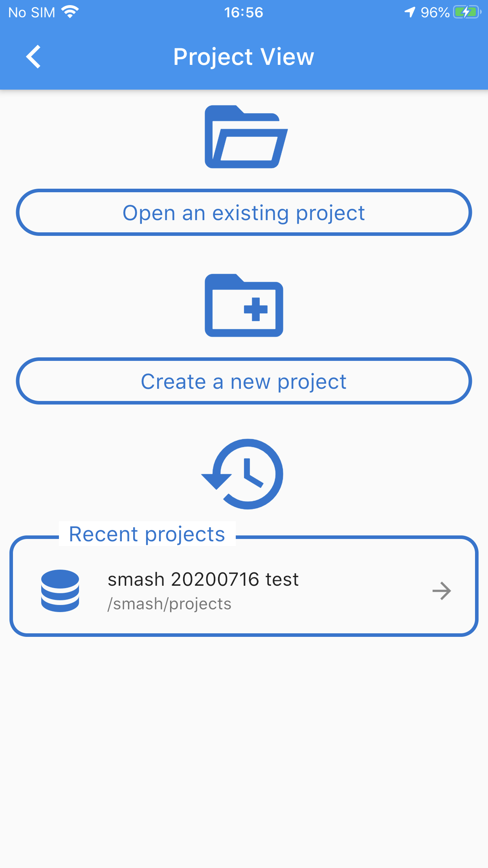488x868 pixels.
Task: Tap the database icon of smash project
Action: pos(60,590)
